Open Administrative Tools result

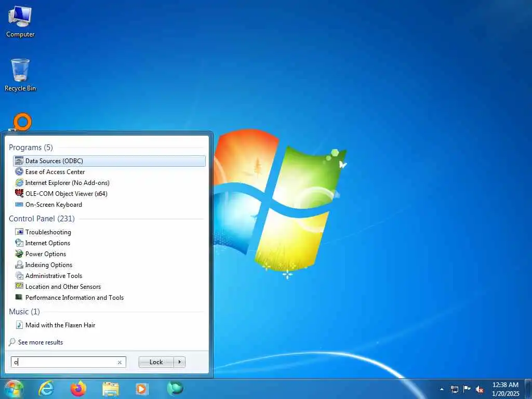109,275
